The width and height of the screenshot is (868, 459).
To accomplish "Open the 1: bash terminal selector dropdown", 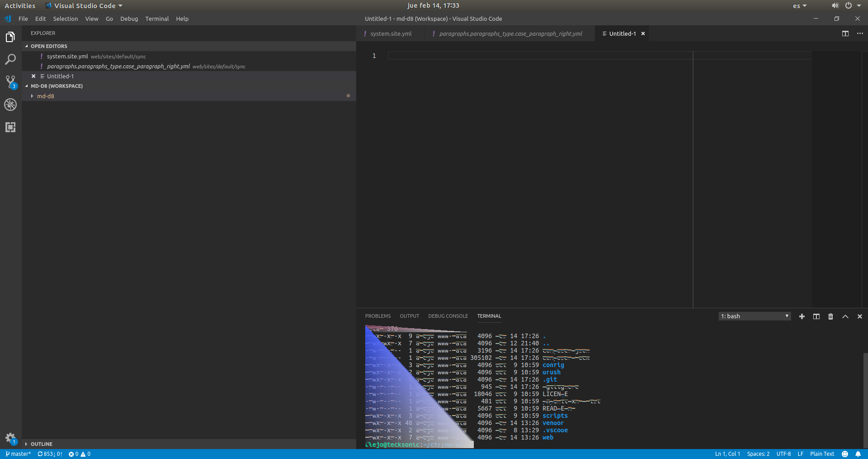I will tap(754, 316).
